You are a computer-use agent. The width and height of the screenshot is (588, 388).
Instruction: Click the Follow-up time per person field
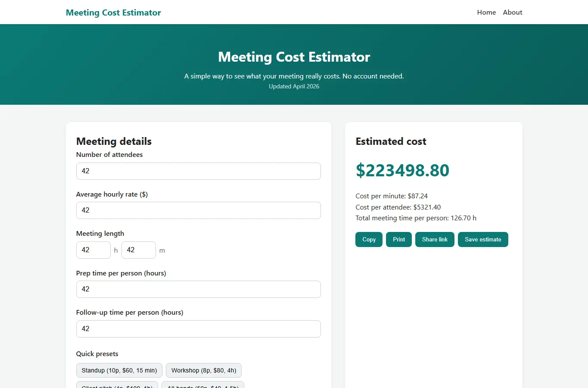[x=199, y=329]
